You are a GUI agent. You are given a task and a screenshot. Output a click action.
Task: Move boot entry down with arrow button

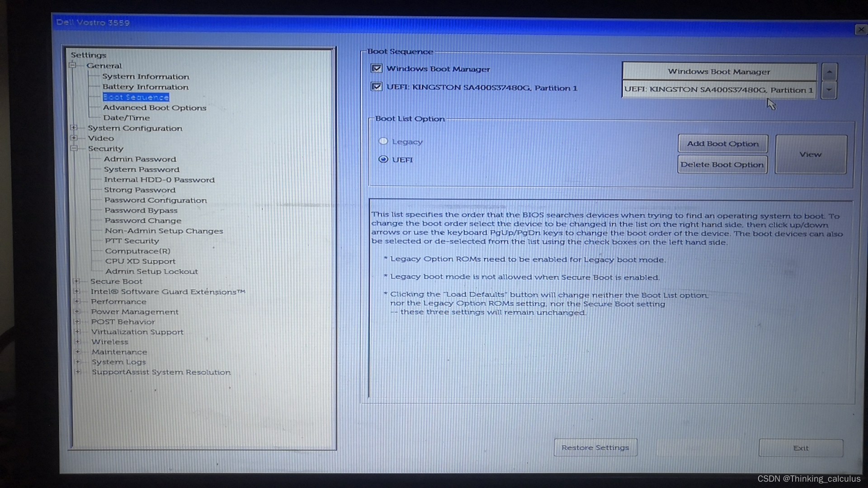coord(829,90)
